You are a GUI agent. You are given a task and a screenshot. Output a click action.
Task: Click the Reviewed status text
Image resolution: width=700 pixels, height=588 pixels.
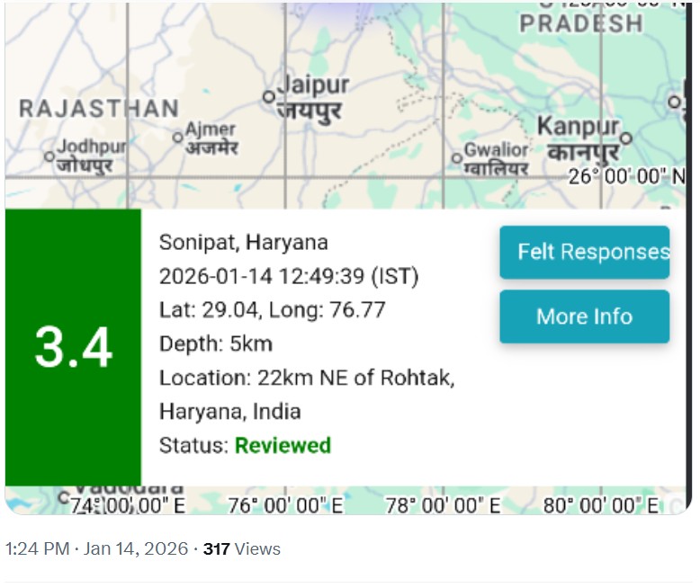coord(283,445)
